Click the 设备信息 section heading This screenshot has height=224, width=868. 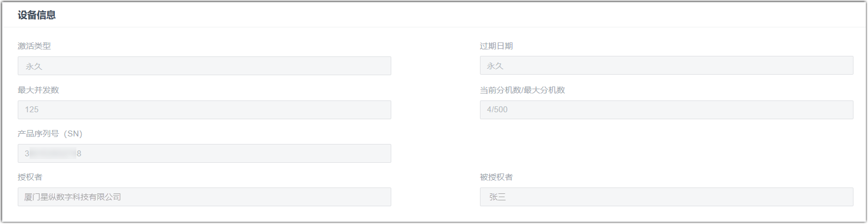click(x=37, y=15)
